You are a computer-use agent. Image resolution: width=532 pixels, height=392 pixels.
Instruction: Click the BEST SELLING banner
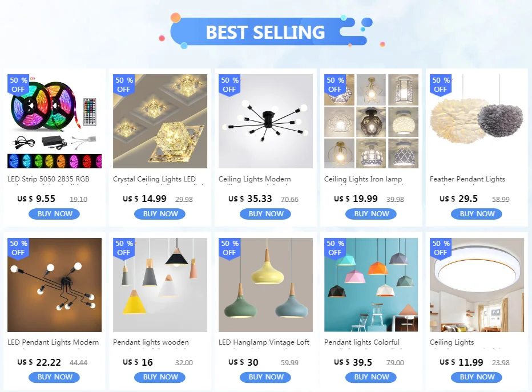click(x=265, y=32)
